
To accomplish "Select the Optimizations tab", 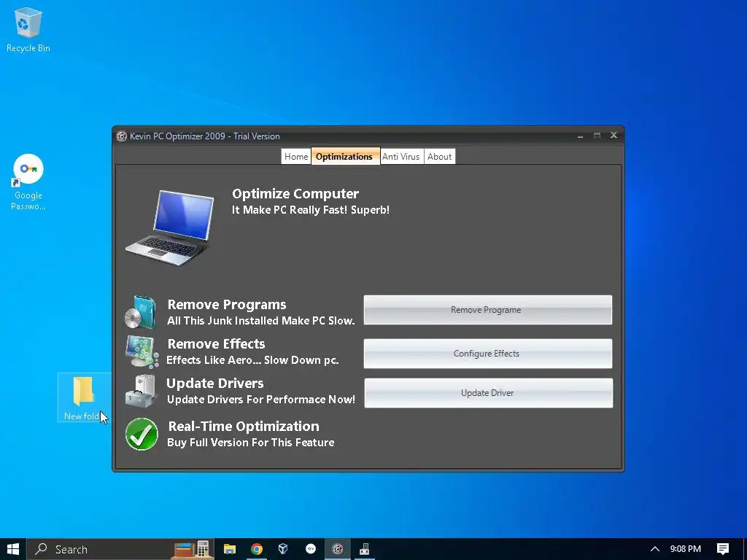I will pyautogui.click(x=345, y=156).
